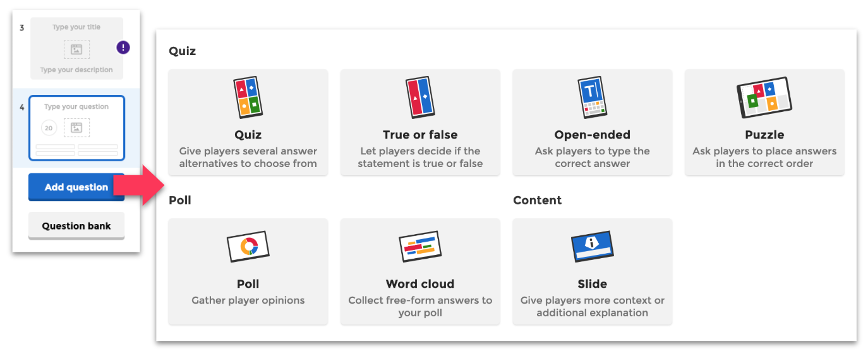This screenshot has width=868, height=353.
Task: Click "Type your question" text in thumbnail 4
Action: click(76, 107)
